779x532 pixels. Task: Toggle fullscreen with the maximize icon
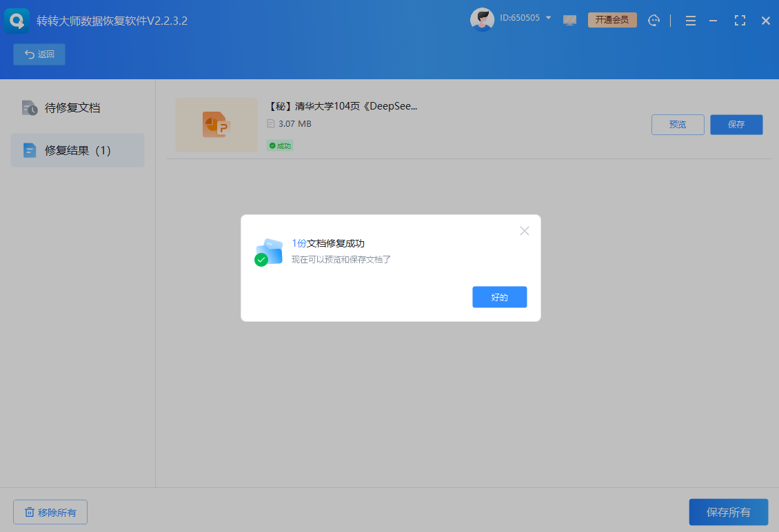point(740,21)
